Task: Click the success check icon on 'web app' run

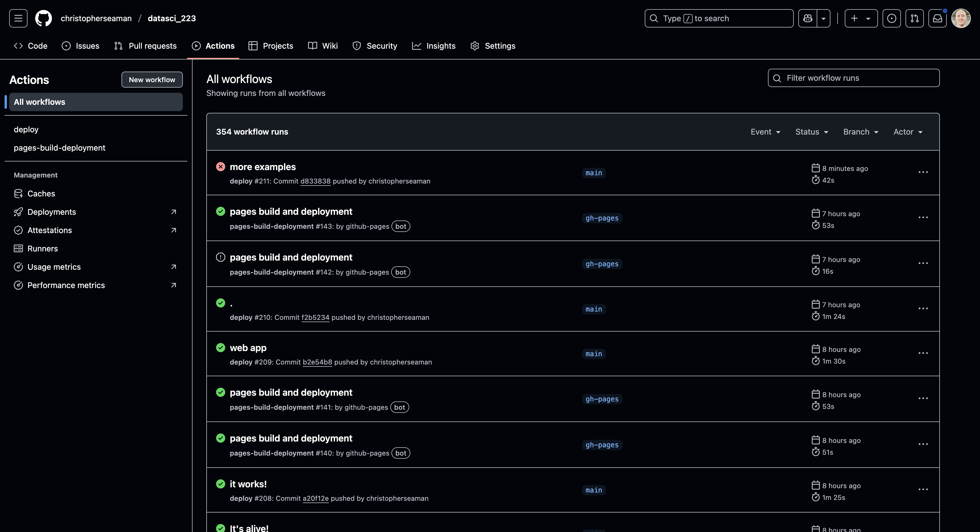Action: pyautogui.click(x=221, y=347)
